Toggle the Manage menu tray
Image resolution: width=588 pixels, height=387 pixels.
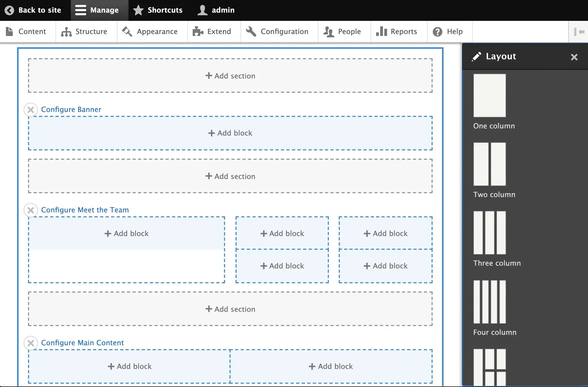[x=97, y=10]
